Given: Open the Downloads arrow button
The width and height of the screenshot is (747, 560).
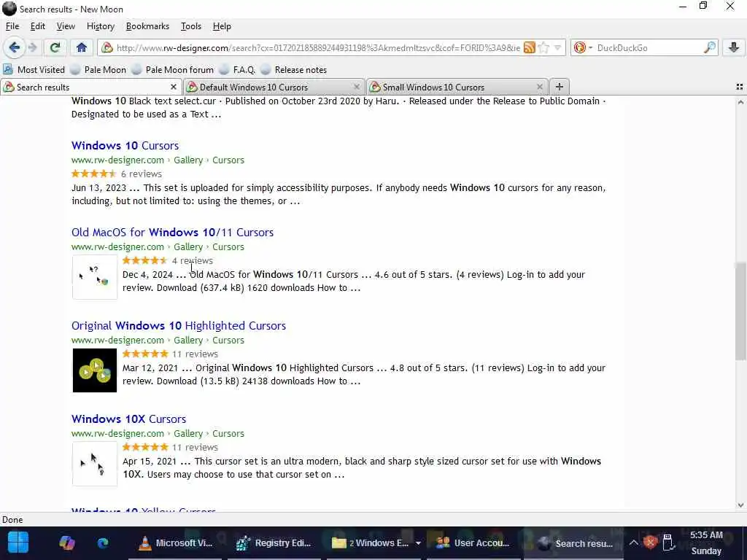Looking at the screenshot, I should coord(734,47).
